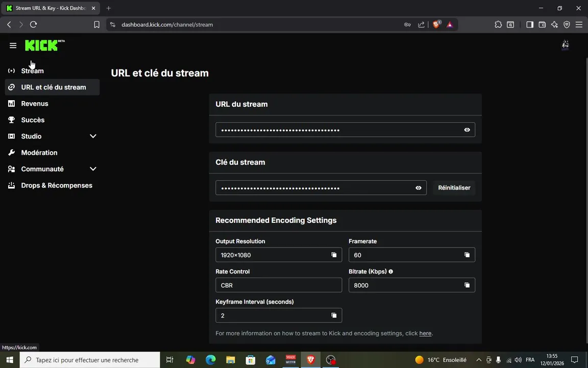The image size is (588, 368).
Task: Open Brave Rewards triangle icon
Action: pos(450,25)
